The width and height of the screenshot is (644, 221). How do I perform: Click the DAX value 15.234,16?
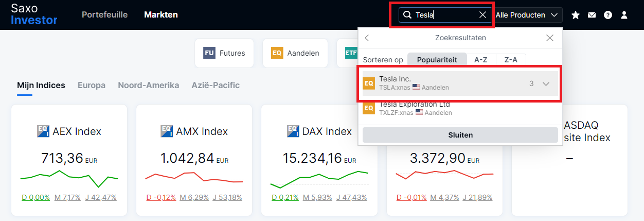click(312, 158)
